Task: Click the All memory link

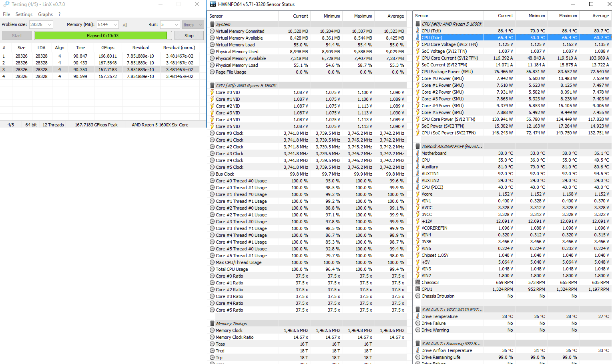Action: coord(125,25)
